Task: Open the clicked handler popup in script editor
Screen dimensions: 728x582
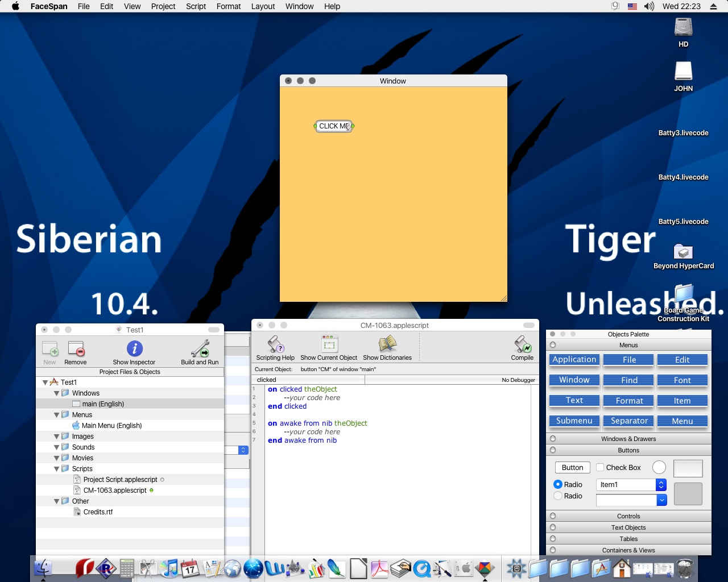Action: pos(308,380)
